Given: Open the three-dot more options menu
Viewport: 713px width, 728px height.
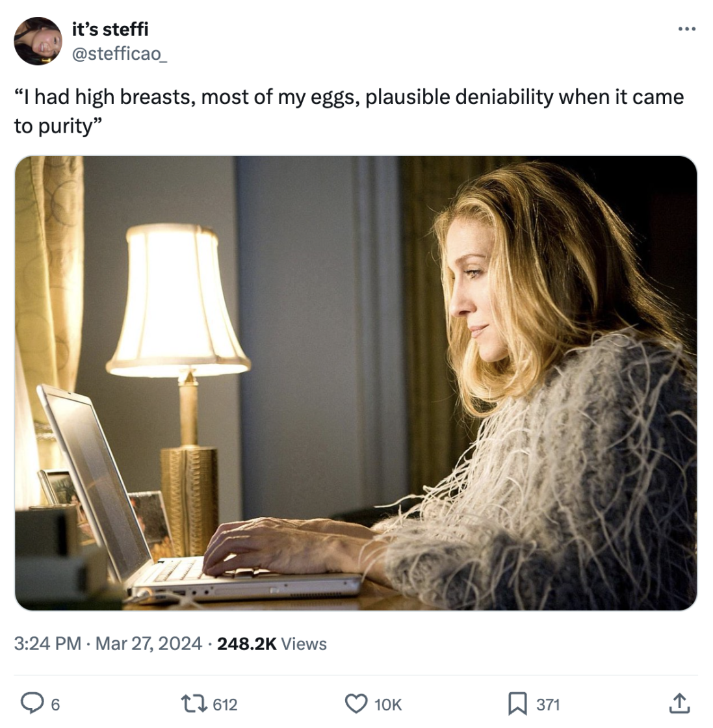Looking at the screenshot, I should click(x=686, y=29).
